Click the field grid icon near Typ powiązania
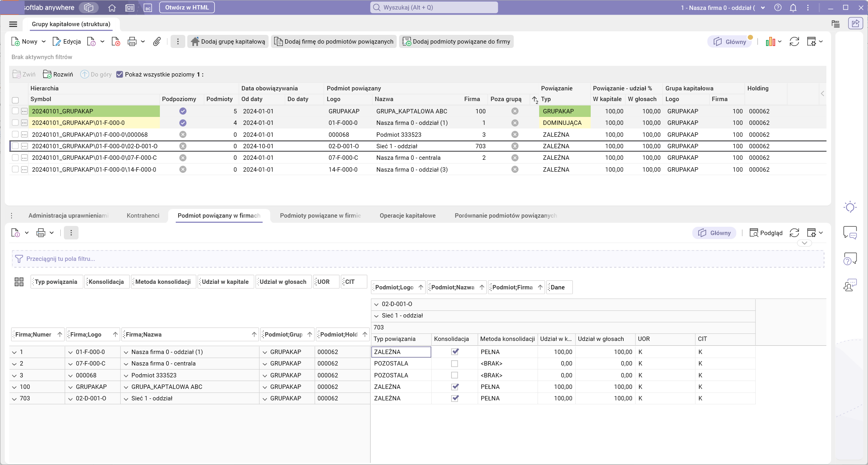The width and height of the screenshot is (868, 465). [19, 282]
